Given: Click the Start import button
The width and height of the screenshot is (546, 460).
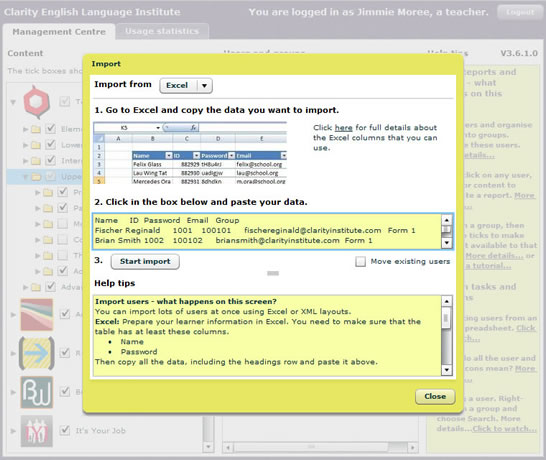Looking at the screenshot, I should [145, 262].
